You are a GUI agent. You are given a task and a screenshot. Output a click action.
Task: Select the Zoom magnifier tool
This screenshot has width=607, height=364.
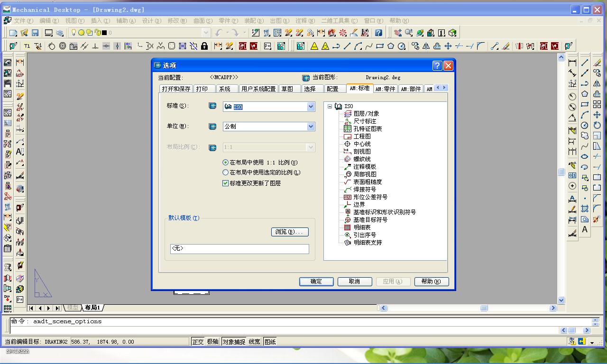(408, 33)
